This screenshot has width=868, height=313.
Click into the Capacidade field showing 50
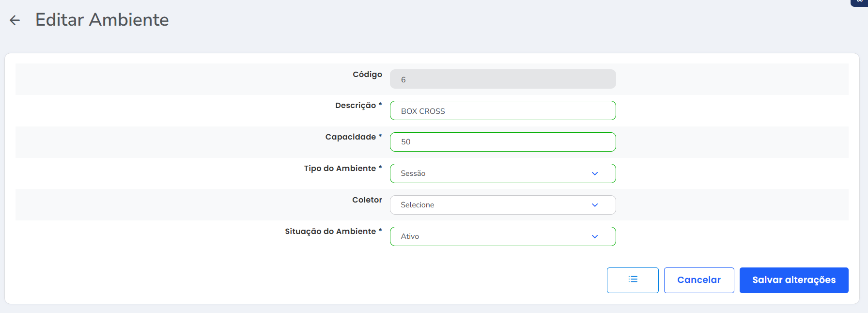(x=502, y=142)
